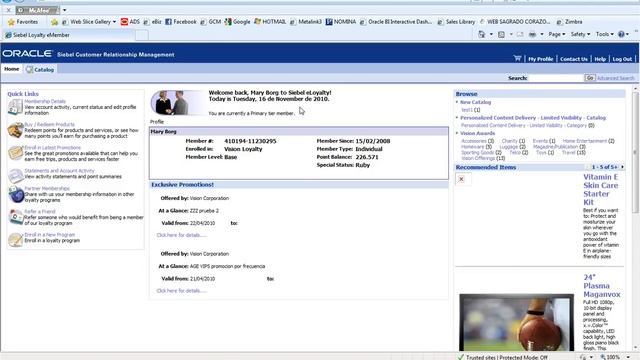Click the Partner Memberships globe icon
Image resolution: width=640 pixels, height=360 pixels.
click(x=16, y=194)
